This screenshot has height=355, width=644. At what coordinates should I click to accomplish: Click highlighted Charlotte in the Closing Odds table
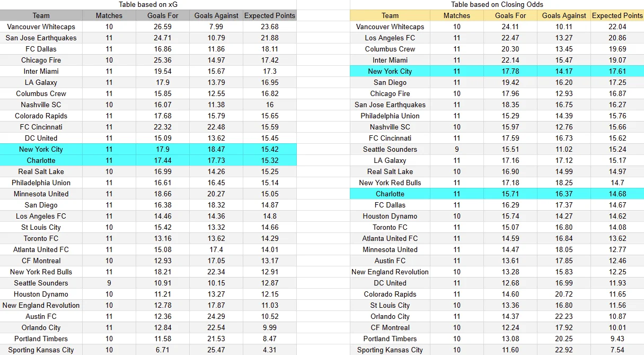(390, 194)
